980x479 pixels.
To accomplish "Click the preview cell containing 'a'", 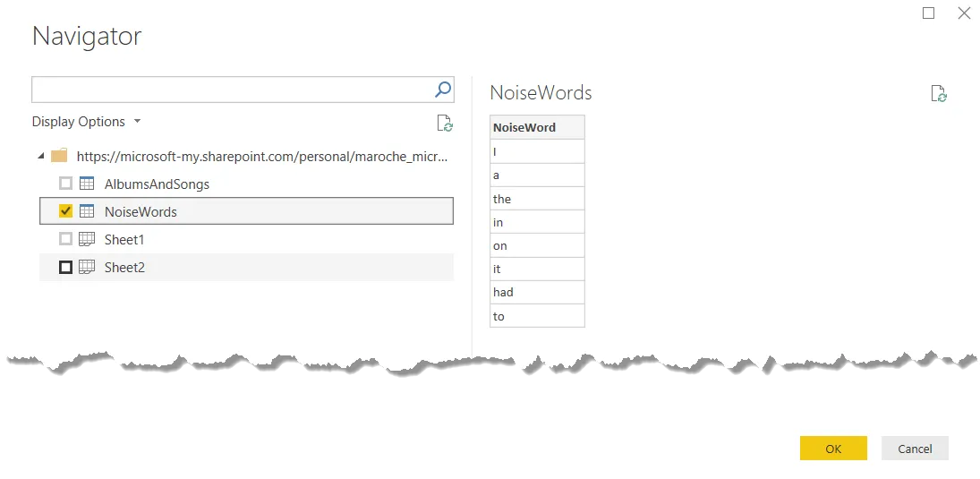I will [538, 175].
